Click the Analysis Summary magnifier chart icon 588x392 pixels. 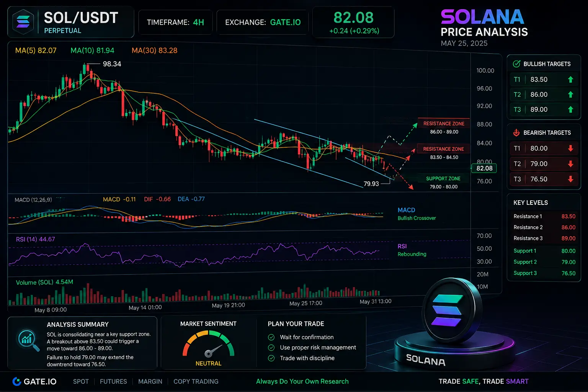pyautogui.click(x=28, y=340)
